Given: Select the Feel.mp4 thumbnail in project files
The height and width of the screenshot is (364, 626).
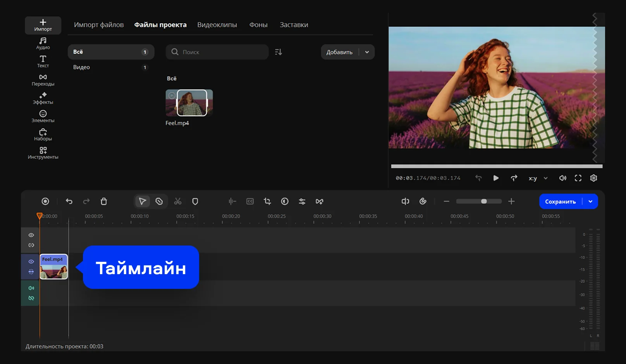Looking at the screenshot, I should tap(189, 103).
